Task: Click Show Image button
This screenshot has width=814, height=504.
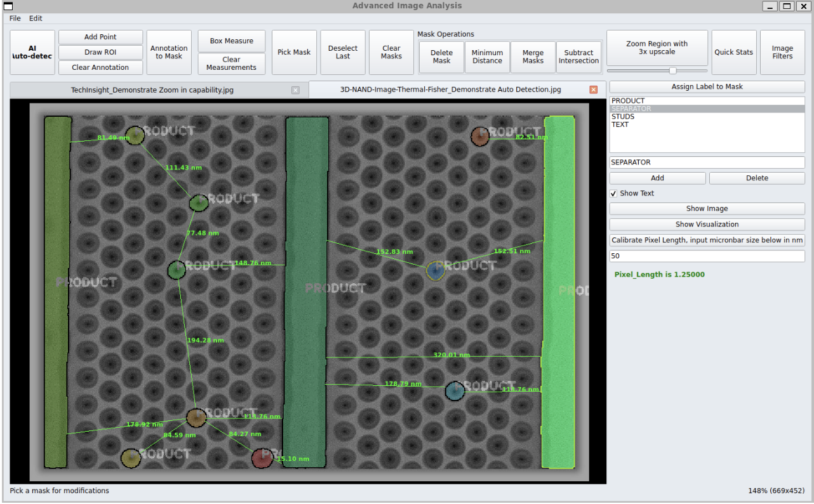Action: (x=707, y=208)
